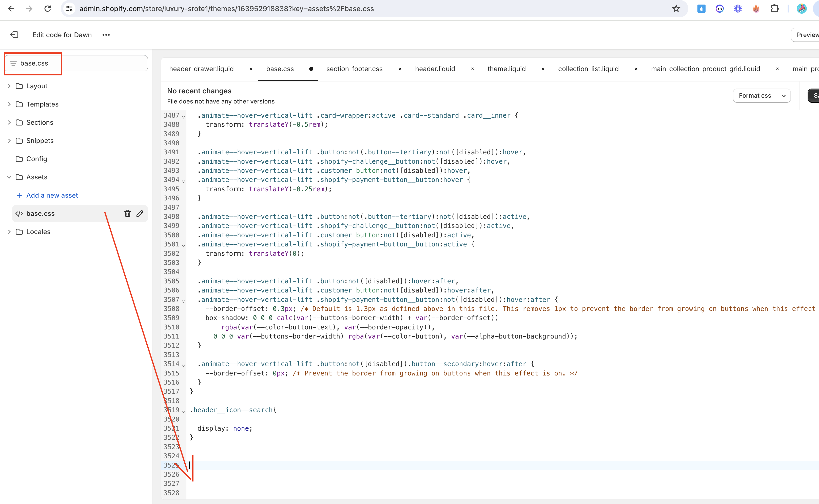Reload the page
819x504 pixels.
48,9
